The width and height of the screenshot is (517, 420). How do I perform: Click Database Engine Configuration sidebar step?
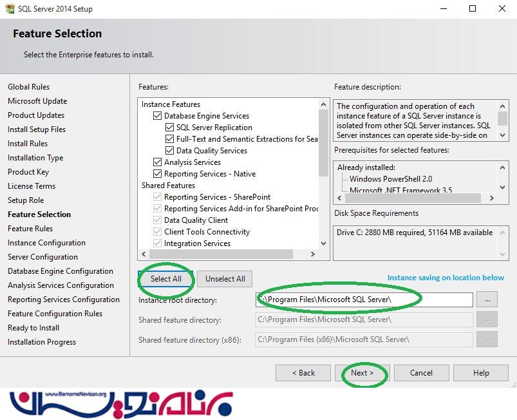[x=61, y=271]
